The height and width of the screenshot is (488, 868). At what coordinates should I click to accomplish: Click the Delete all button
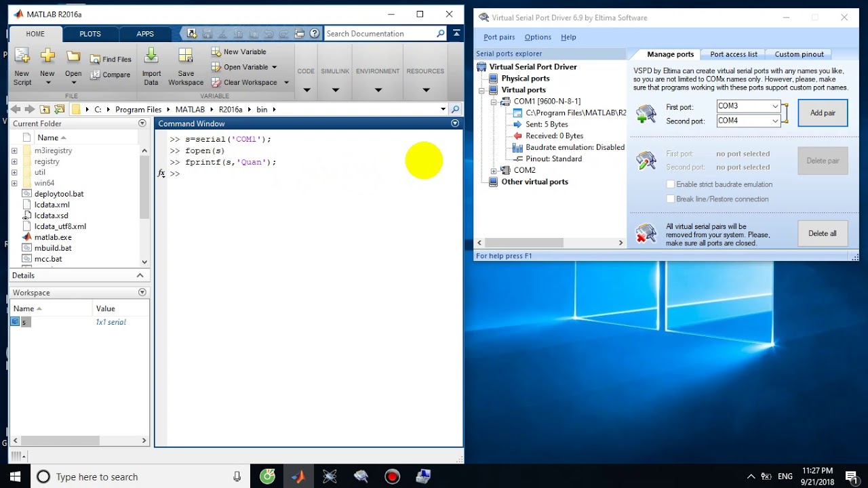pyautogui.click(x=823, y=233)
